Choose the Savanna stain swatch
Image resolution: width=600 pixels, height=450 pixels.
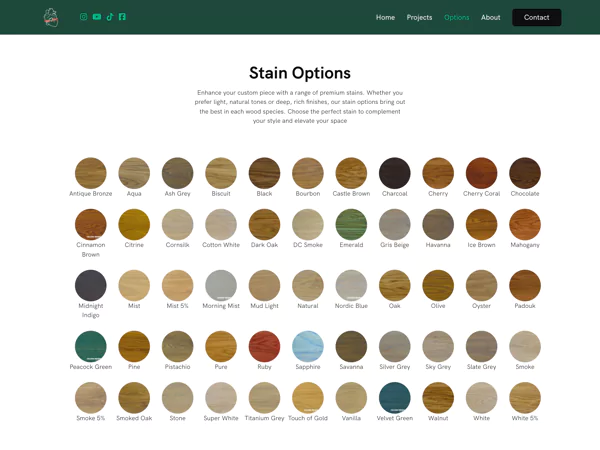click(x=351, y=346)
